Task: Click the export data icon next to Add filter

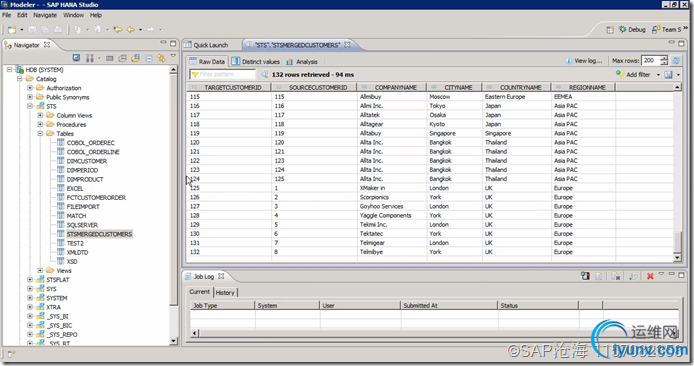Action: coord(669,74)
